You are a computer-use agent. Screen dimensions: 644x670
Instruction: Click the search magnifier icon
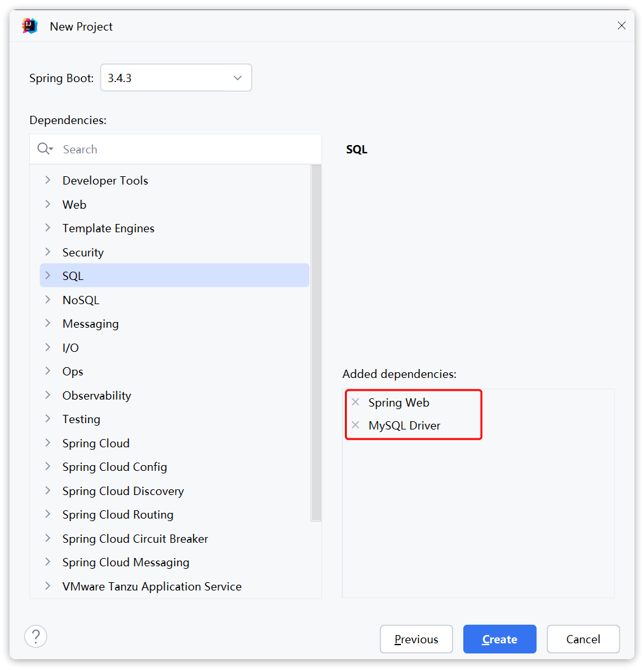point(45,149)
